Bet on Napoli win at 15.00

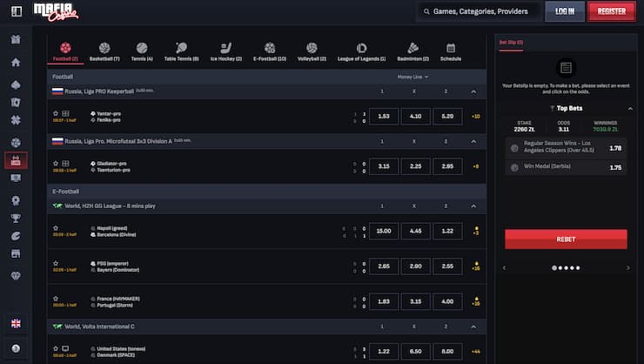384,231
